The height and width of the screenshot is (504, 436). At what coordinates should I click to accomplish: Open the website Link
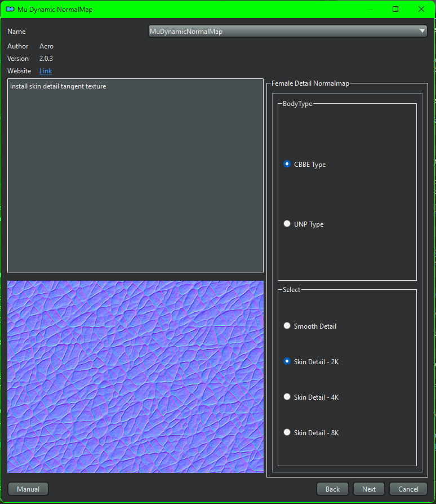point(46,71)
